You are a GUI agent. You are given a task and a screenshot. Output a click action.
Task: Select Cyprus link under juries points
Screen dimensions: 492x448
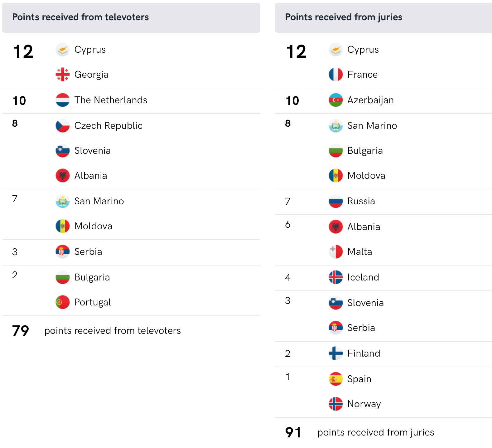[363, 50]
